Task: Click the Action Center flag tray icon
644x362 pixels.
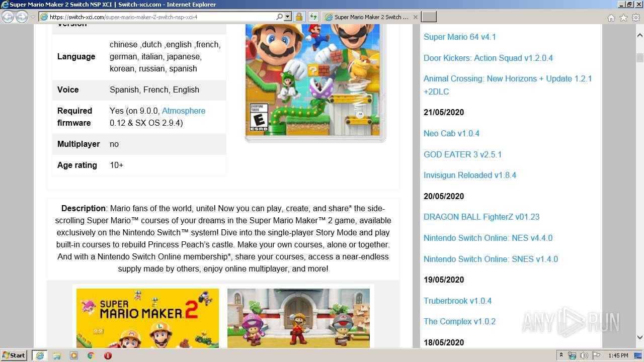Action: click(x=596, y=355)
